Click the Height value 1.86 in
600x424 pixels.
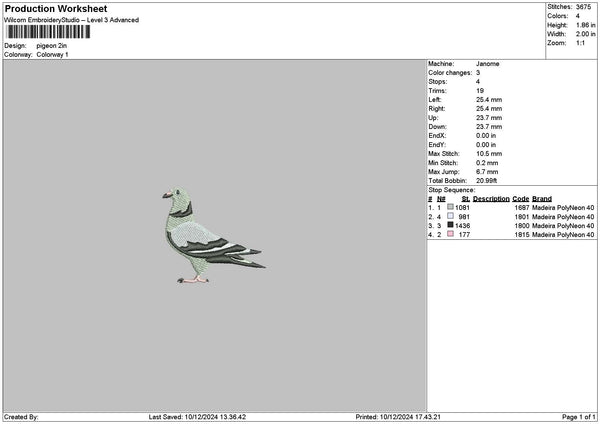[x=586, y=25]
